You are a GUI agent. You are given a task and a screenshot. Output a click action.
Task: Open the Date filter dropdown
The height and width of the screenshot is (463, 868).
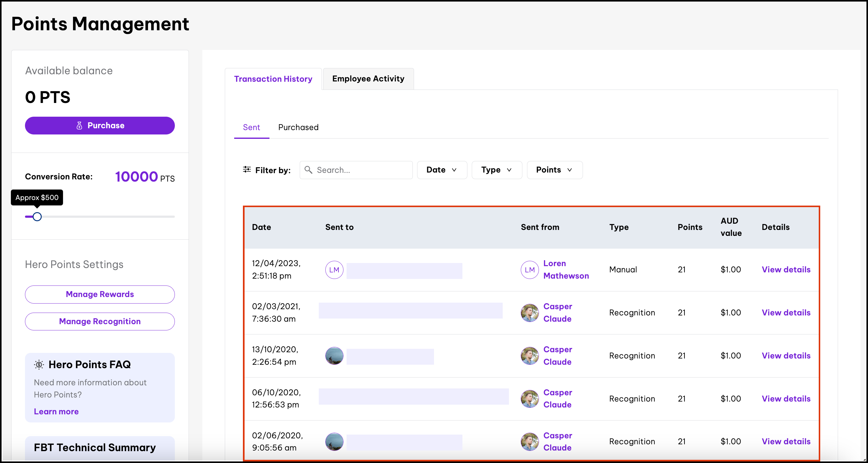(442, 170)
